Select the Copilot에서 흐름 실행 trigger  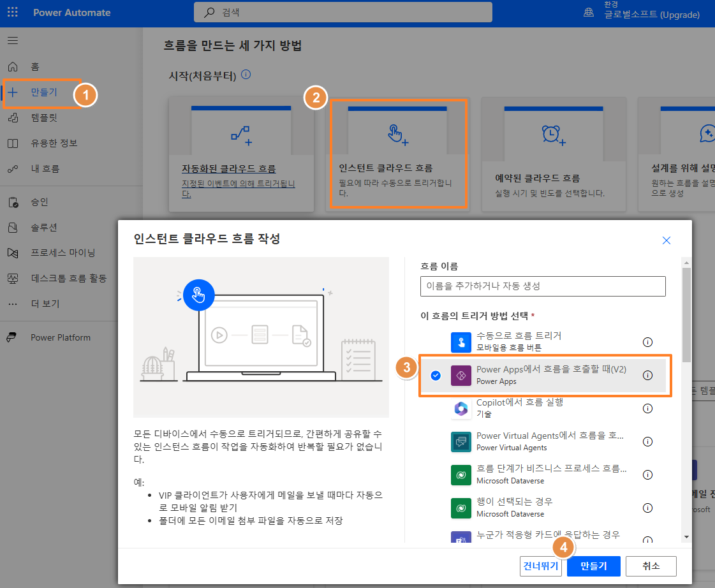[x=543, y=408]
